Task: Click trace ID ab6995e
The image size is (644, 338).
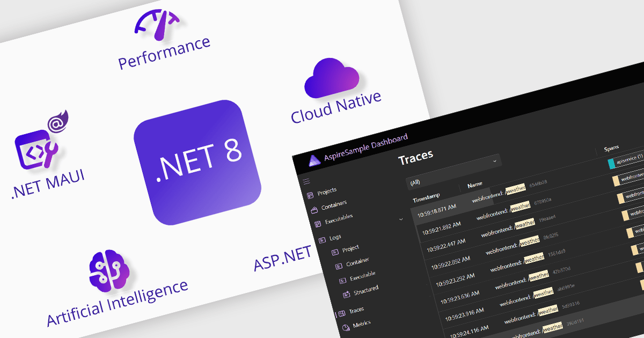Action: tap(566, 287)
